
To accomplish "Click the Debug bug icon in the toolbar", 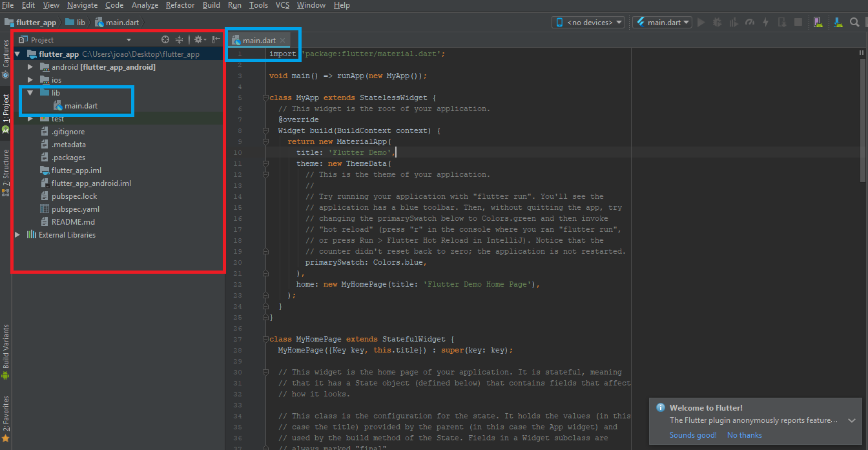I will point(718,22).
